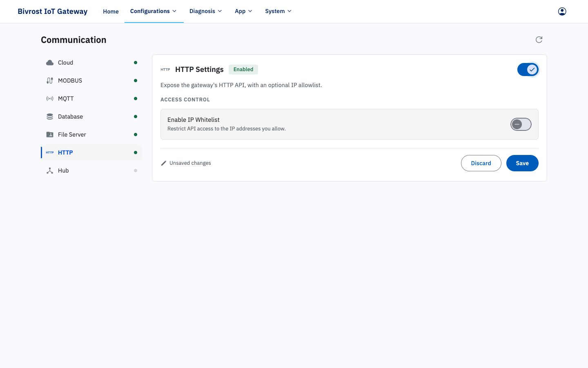The height and width of the screenshot is (368, 588).
Task: Discard the unsaved changes
Action: [x=481, y=163]
